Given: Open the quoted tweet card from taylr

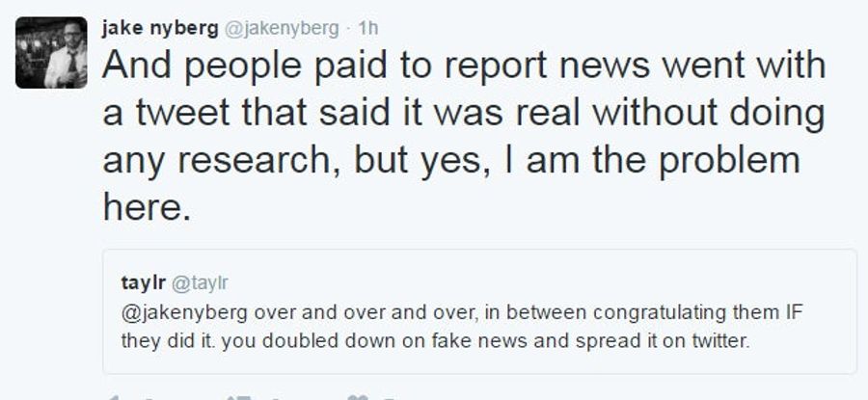Looking at the screenshot, I should pos(479,311).
